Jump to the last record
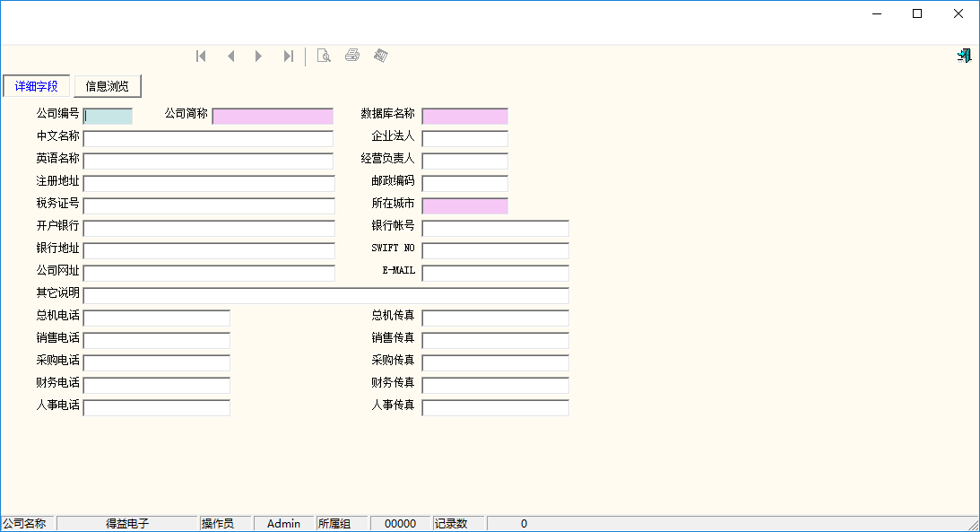Screen dimensions: 980x532 click(288, 57)
